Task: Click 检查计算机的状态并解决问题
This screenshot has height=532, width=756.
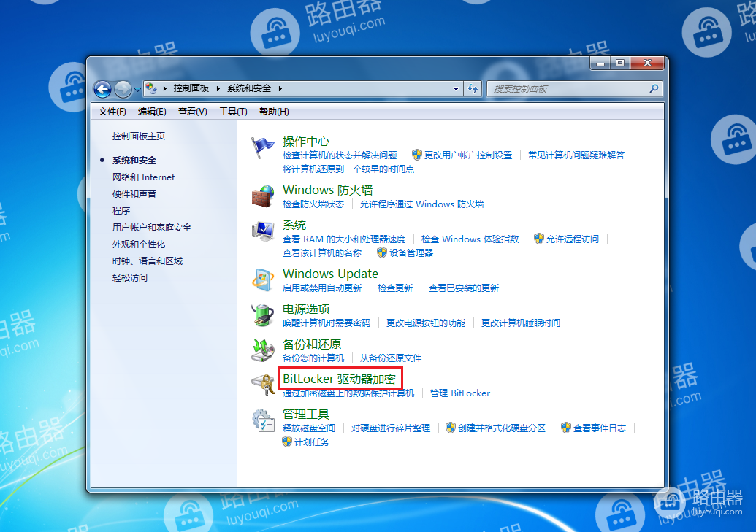Action: click(x=340, y=155)
